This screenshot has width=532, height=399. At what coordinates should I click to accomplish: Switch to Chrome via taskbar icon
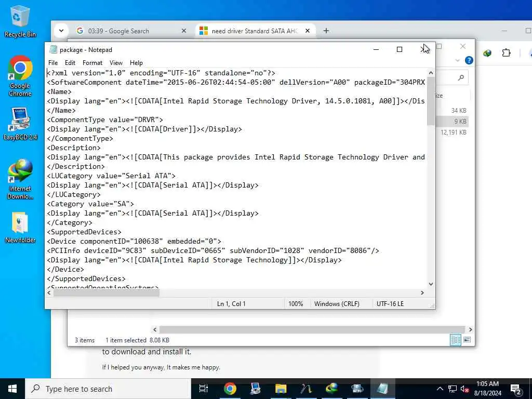pos(230,389)
